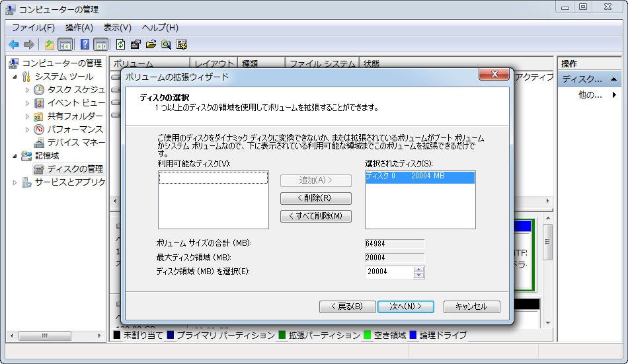This screenshot has width=628, height=364.
Task: Open Help via the blue question mark icon
Action: [85, 44]
